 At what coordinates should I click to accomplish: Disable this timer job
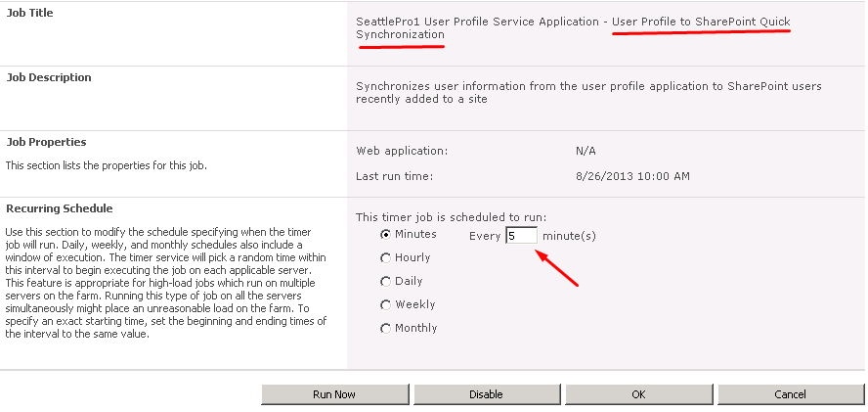[487, 394]
